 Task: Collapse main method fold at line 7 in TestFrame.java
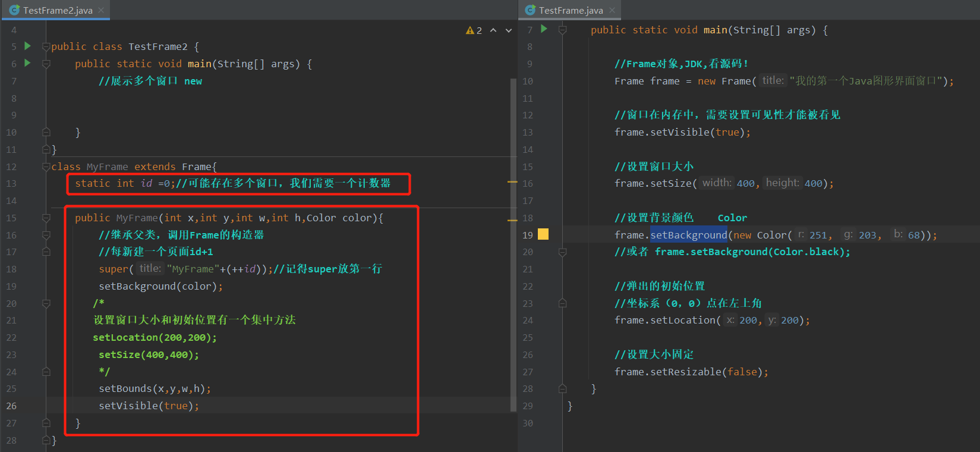tap(562, 30)
